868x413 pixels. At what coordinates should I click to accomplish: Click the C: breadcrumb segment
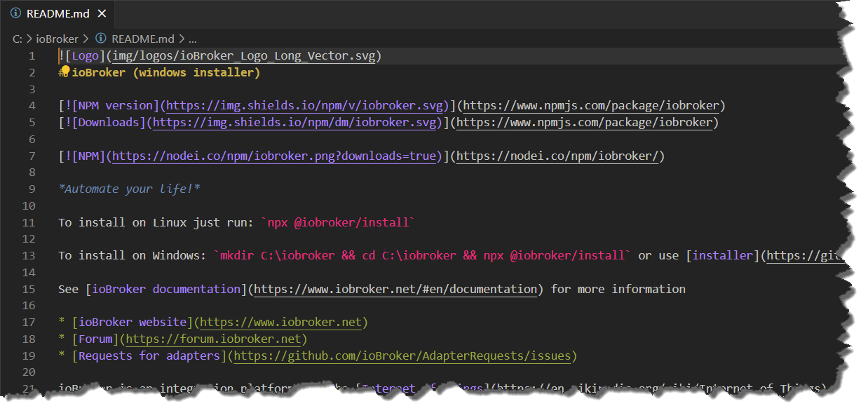[x=18, y=39]
